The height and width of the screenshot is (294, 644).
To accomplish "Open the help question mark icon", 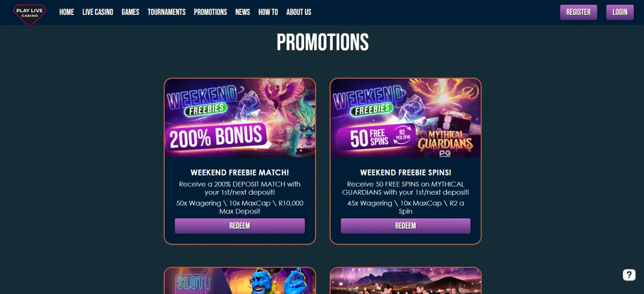I will click(629, 275).
